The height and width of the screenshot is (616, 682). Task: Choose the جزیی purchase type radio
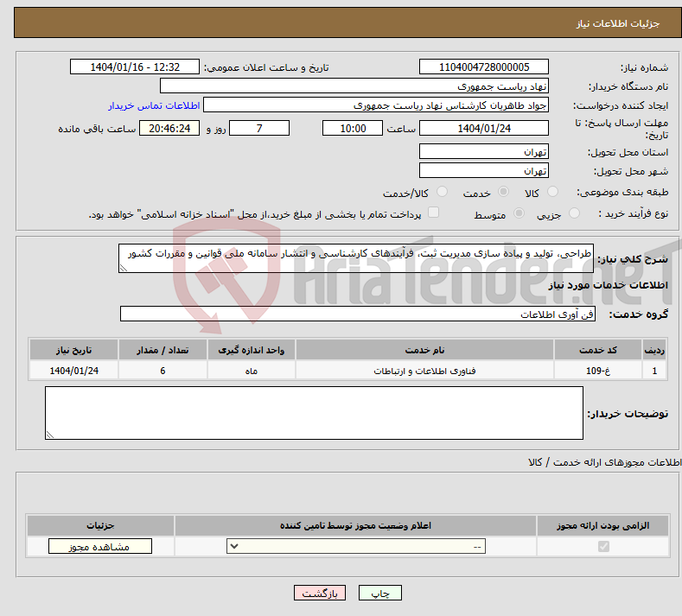coord(574,213)
